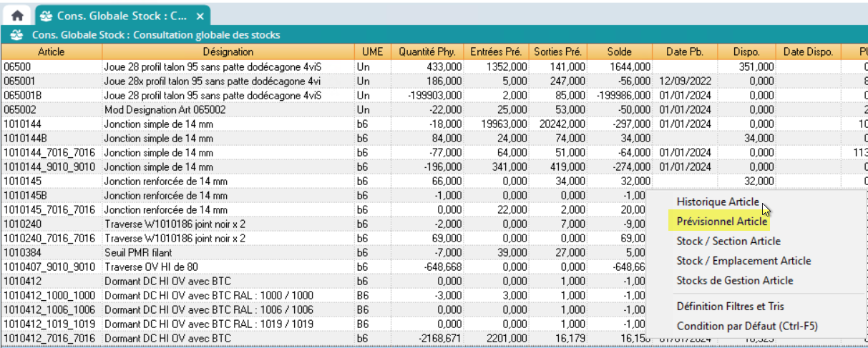Click the UME column header

point(372,52)
